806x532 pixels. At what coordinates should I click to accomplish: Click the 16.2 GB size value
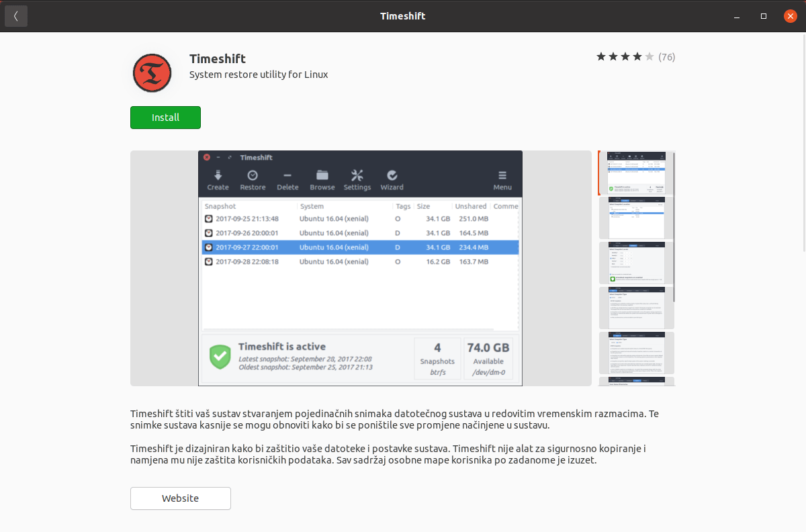pyautogui.click(x=438, y=261)
